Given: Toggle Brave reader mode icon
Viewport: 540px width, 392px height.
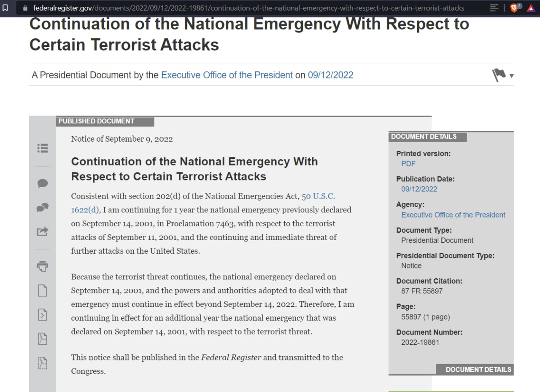Looking at the screenshot, I should pyautogui.click(x=494, y=8).
